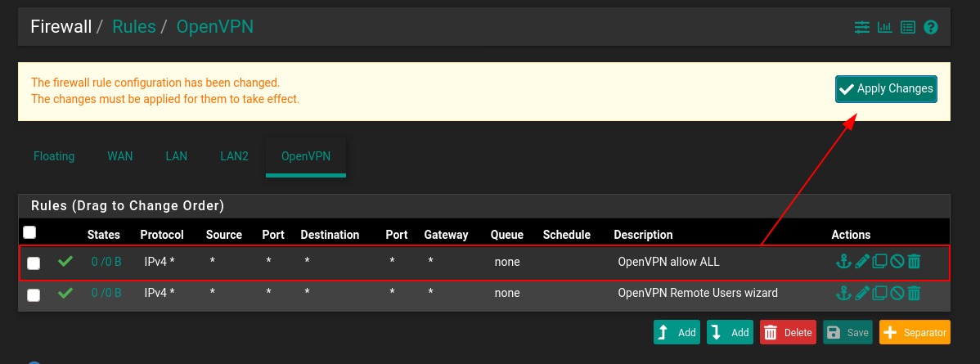Switch to the WAN tab
The height and width of the screenshot is (364, 980).
pos(120,156)
